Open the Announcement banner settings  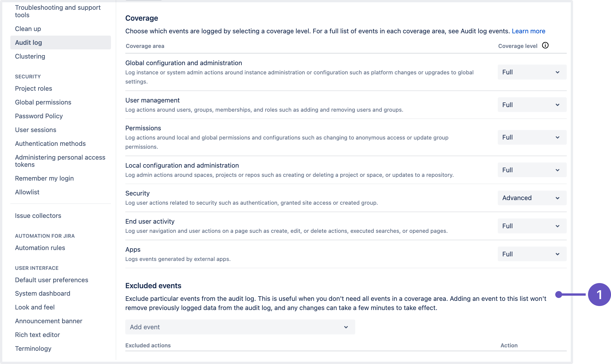pos(49,321)
